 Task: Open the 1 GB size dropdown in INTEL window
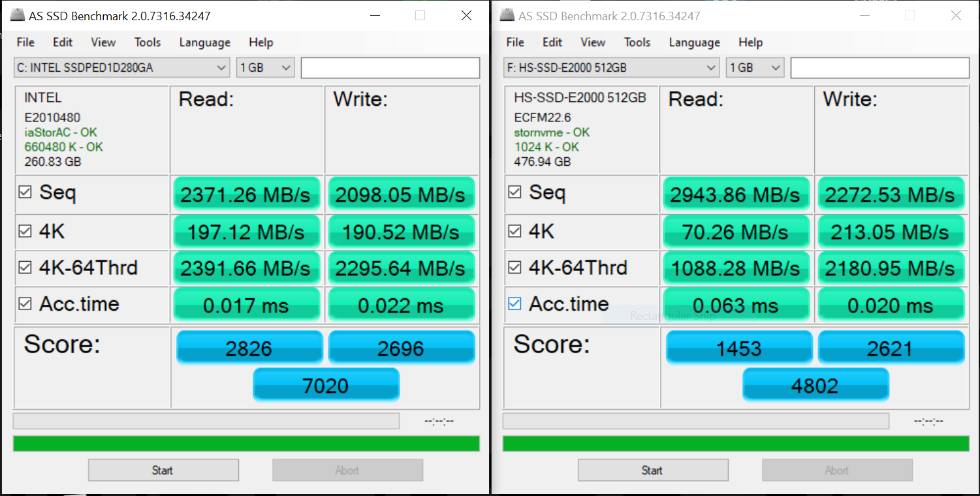pyautogui.click(x=266, y=67)
